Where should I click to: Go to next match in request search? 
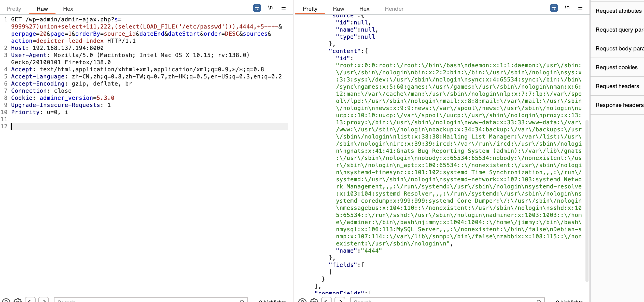(x=44, y=300)
